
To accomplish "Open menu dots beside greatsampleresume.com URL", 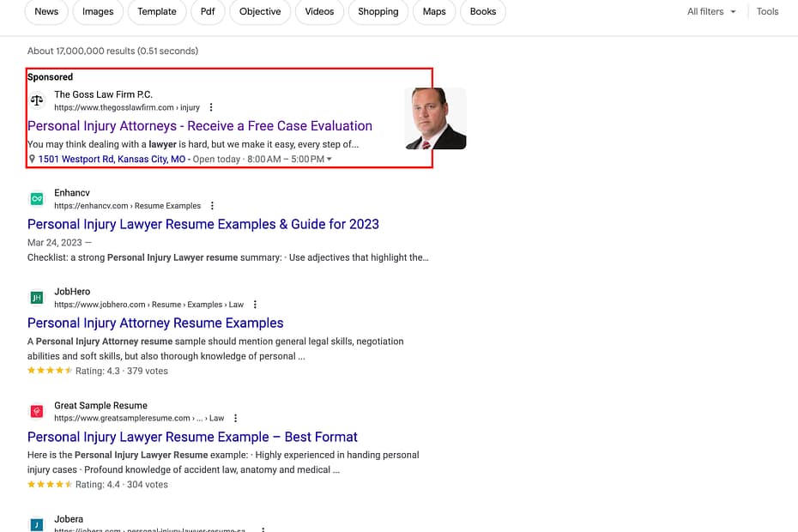I will [x=235, y=418].
